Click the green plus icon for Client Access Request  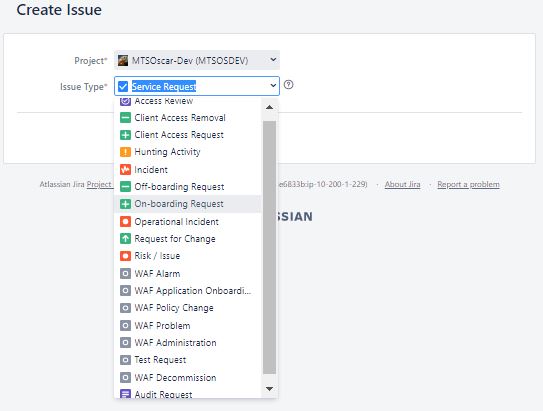125,135
